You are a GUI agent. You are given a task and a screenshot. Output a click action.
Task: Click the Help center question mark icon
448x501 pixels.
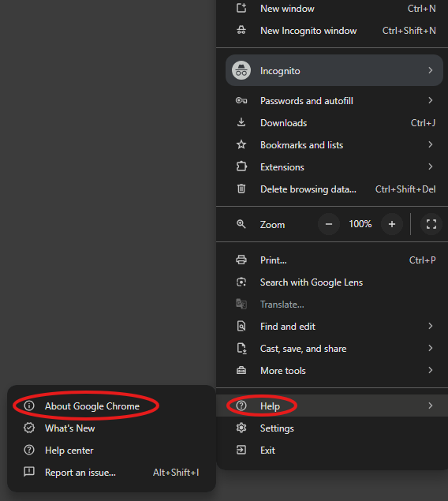pos(29,450)
